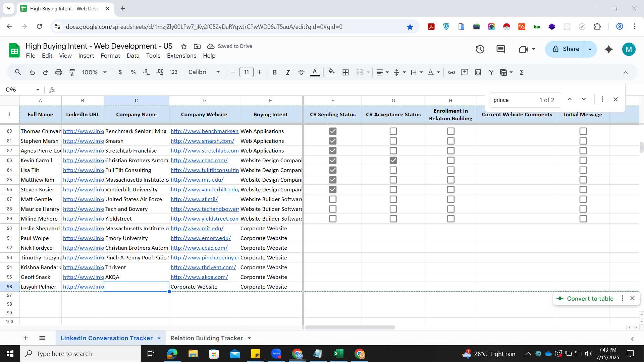Check CR Sending Status for Milind Mehere
Screen dimensions: 644x362
coord(333,219)
